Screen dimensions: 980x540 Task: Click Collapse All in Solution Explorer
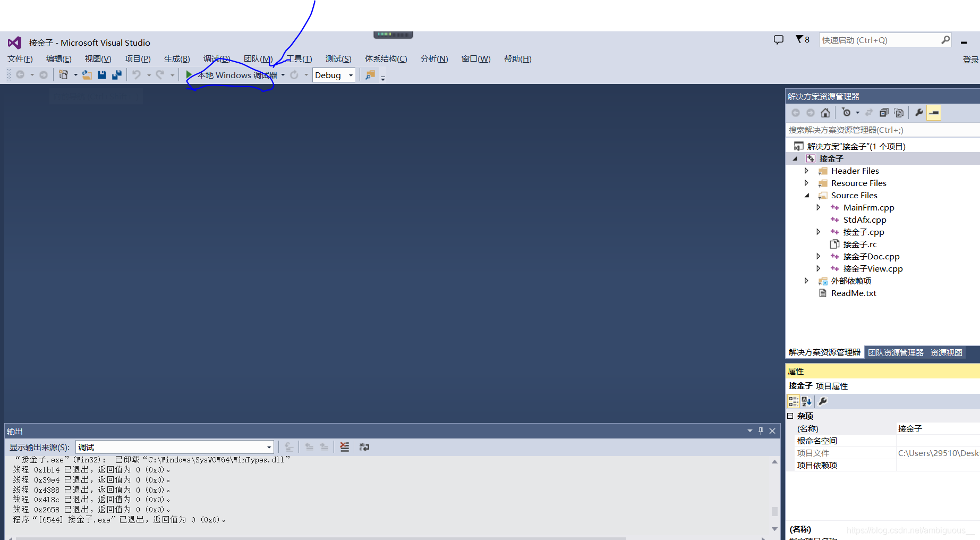[884, 113]
